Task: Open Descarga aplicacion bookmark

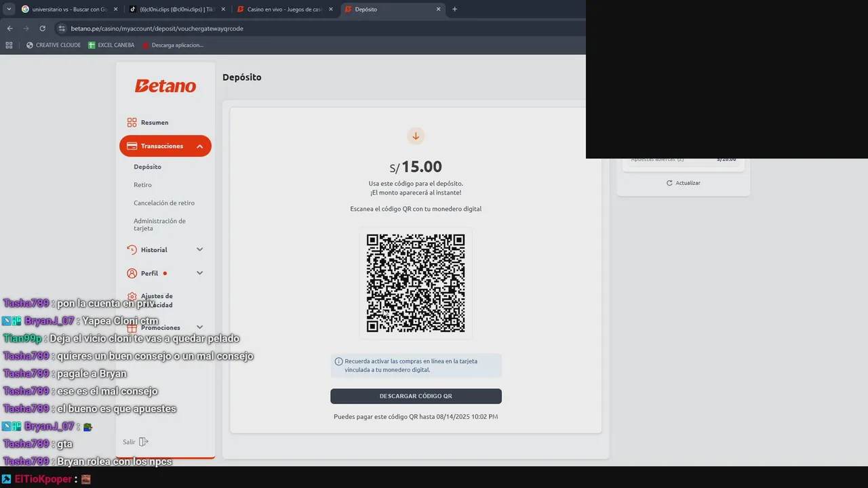Action: (172, 45)
